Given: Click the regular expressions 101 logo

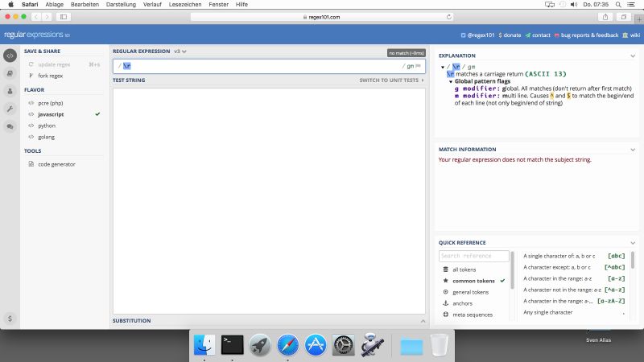Looking at the screenshot, I should pos(37,35).
